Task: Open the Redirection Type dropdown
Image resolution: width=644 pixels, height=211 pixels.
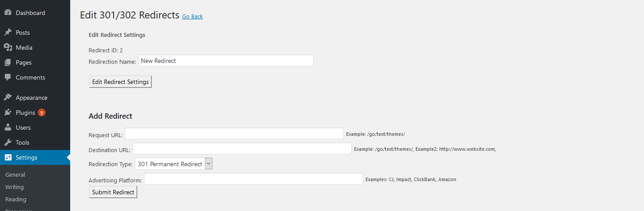Action: click(x=174, y=164)
